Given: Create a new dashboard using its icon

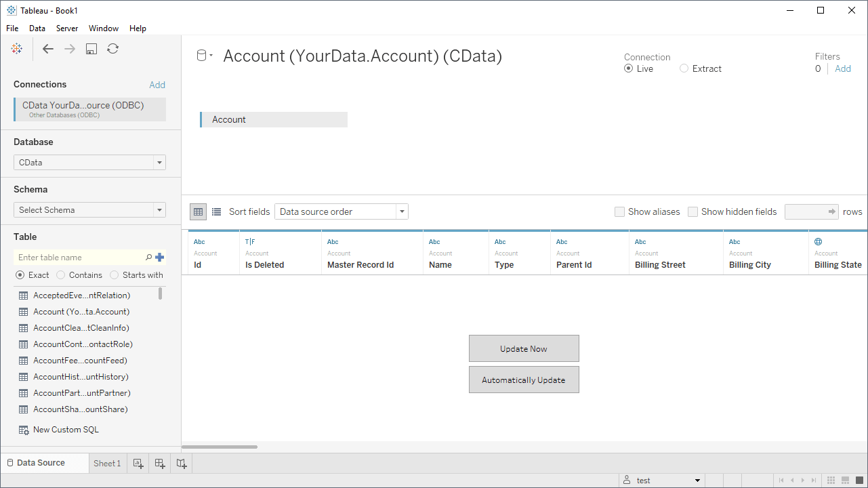Looking at the screenshot, I should pyautogui.click(x=159, y=463).
